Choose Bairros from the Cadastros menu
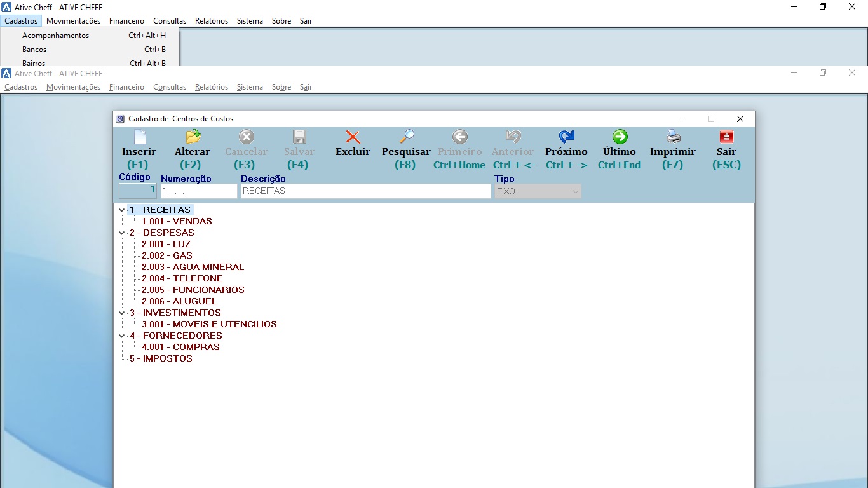 coord(90,63)
